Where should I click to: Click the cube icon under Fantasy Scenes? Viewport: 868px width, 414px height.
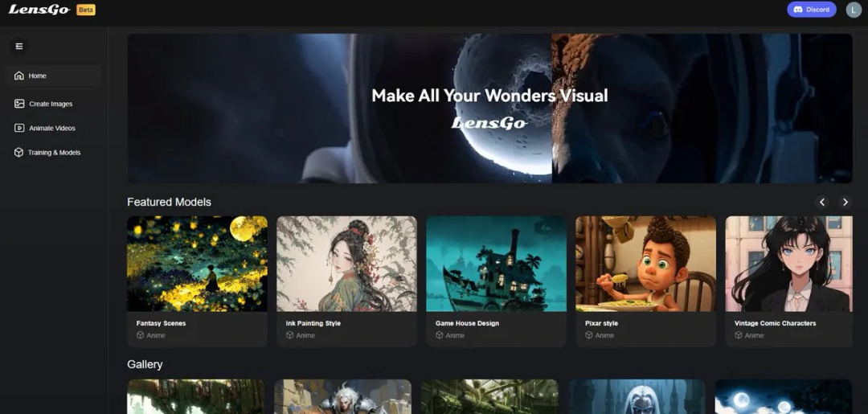click(140, 335)
